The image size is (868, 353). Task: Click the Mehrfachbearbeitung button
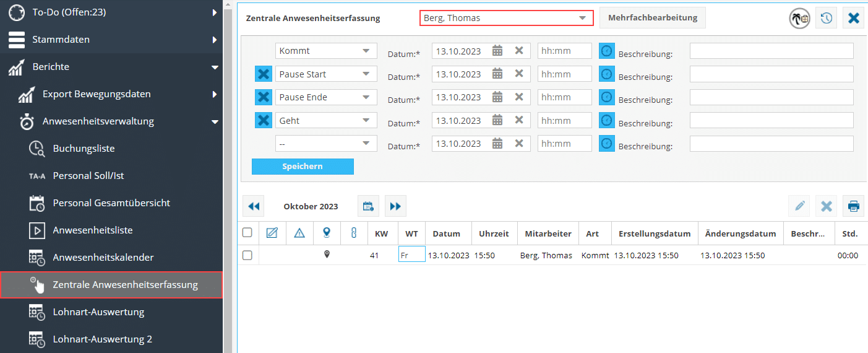pyautogui.click(x=652, y=18)
